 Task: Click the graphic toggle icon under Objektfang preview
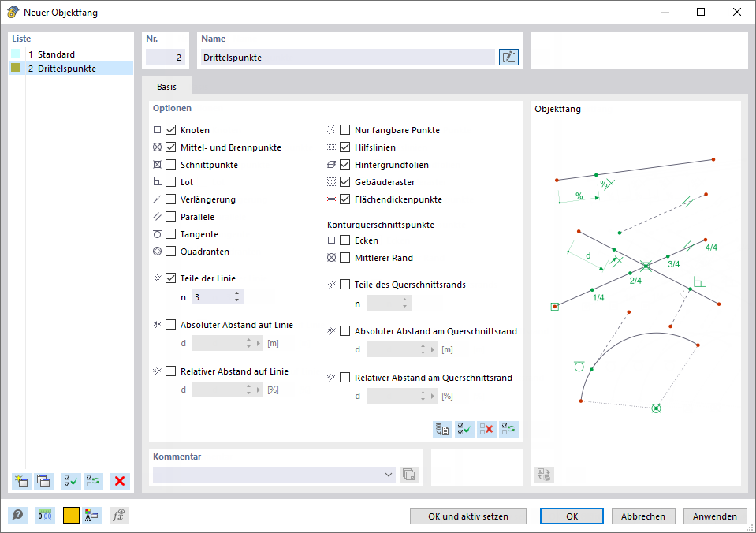tap(545, 475)
